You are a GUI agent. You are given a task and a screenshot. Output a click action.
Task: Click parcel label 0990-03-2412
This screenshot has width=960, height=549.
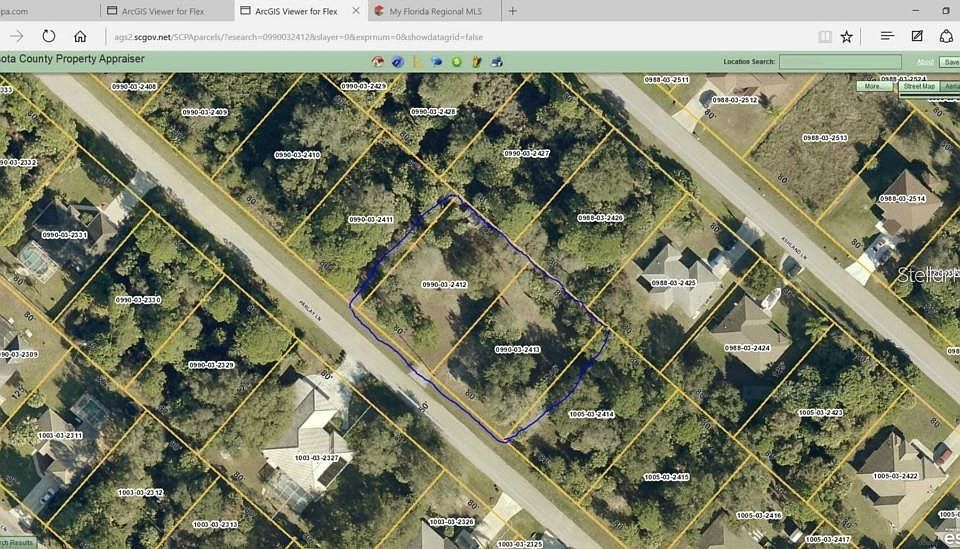point(444,285)
